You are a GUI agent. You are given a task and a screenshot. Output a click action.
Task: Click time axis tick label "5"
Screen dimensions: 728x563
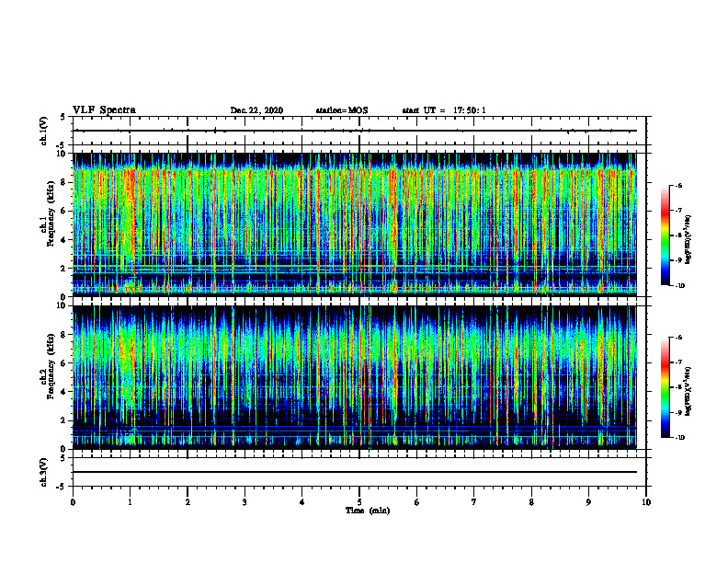point(359,502)
